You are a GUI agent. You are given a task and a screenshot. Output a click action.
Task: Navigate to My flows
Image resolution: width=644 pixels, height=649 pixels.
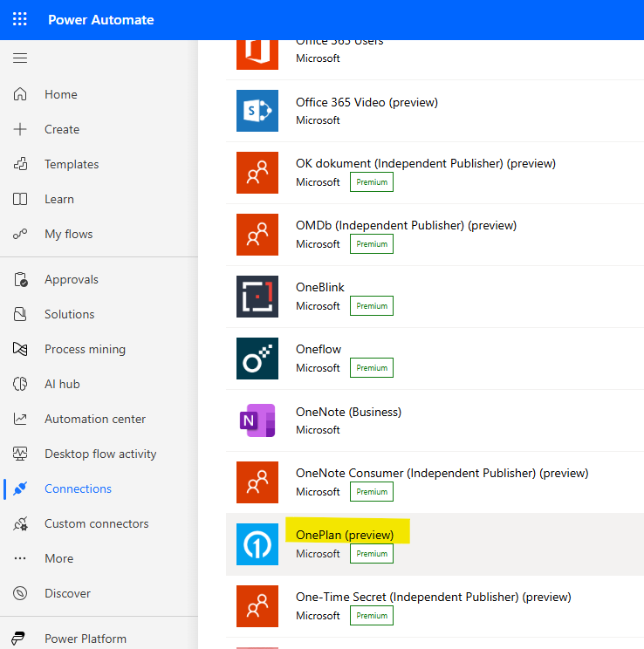click(68, 234)
